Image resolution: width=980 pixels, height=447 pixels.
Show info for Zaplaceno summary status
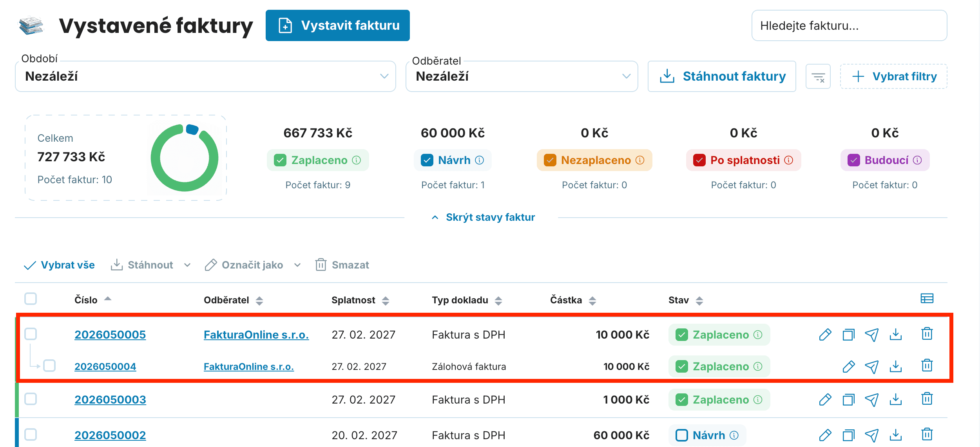tap(357, 160)
